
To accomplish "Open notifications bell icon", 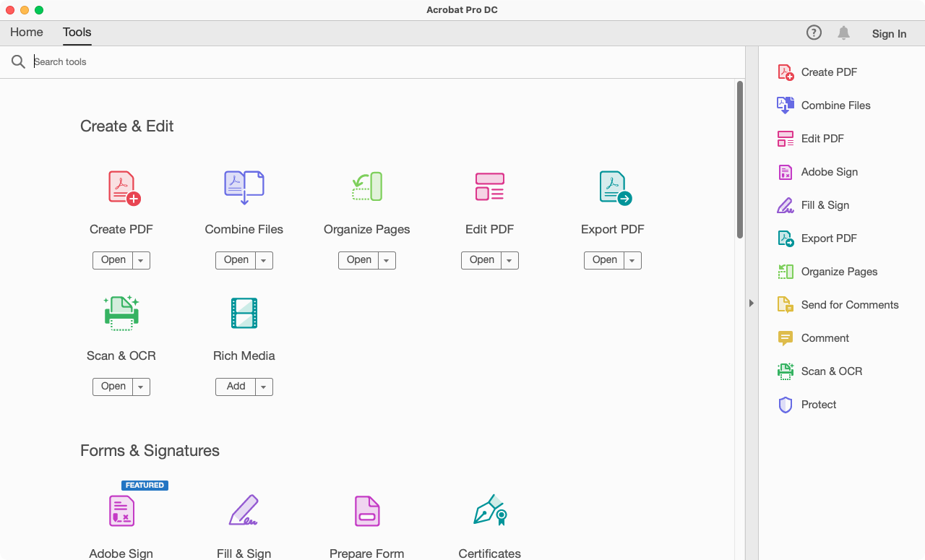I will click(x=843, y=33).
